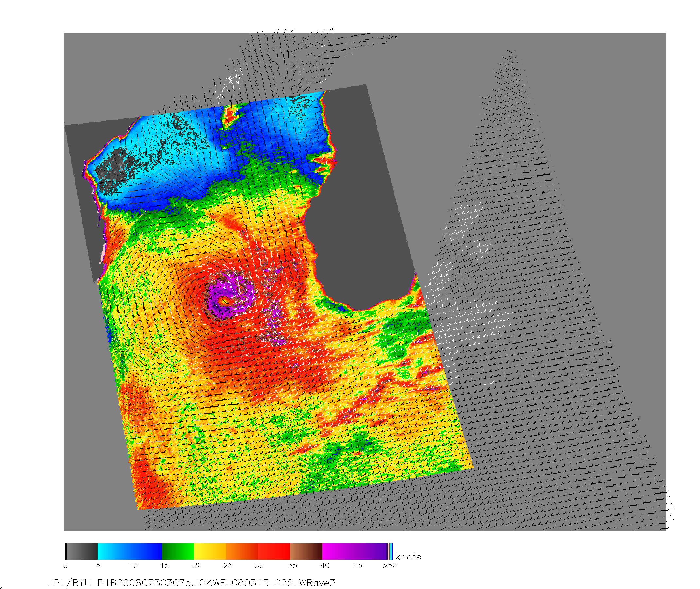
Task: Click the green 15-20 knots color band
Action: (178, 551)
